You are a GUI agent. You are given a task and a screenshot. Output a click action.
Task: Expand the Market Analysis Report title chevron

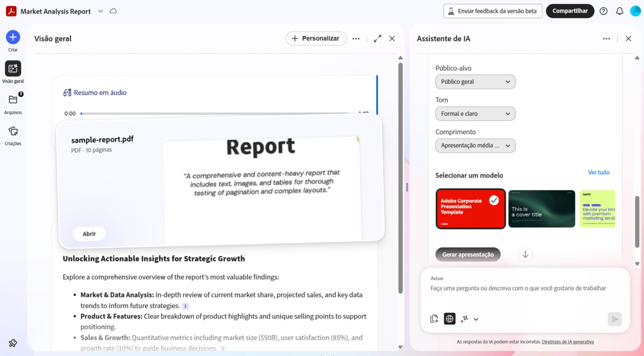point(100,11)
